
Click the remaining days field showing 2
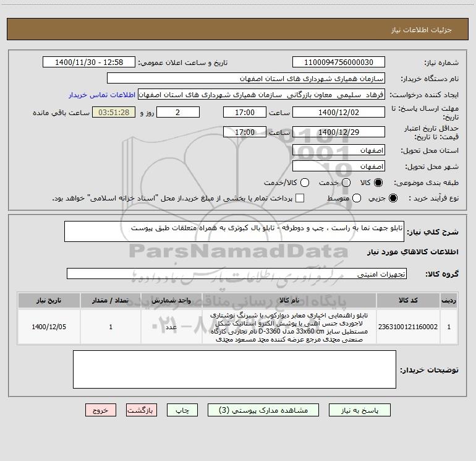pos(178,113)
